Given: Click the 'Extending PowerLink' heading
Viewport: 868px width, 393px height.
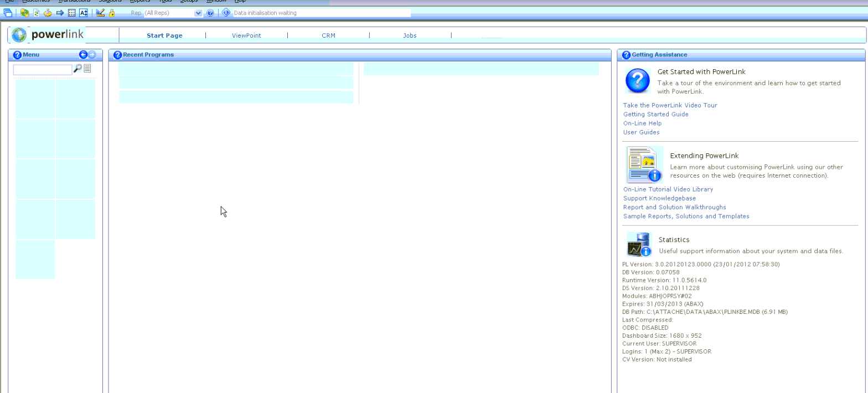Looking at the screenshot, I should pos(704,156).
